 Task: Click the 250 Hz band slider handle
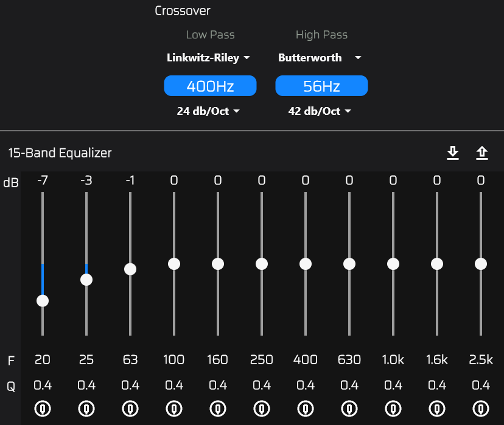point(262,264)
